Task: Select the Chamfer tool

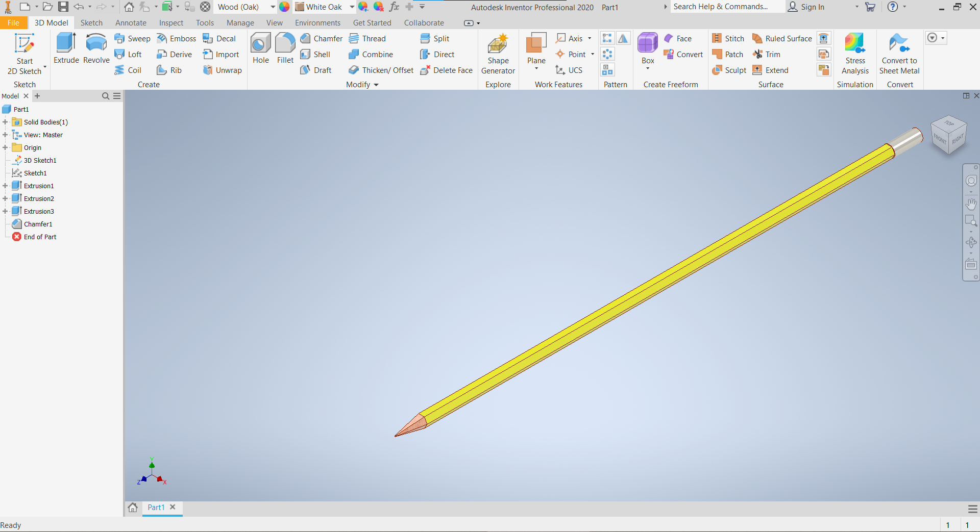Action: 322,39
